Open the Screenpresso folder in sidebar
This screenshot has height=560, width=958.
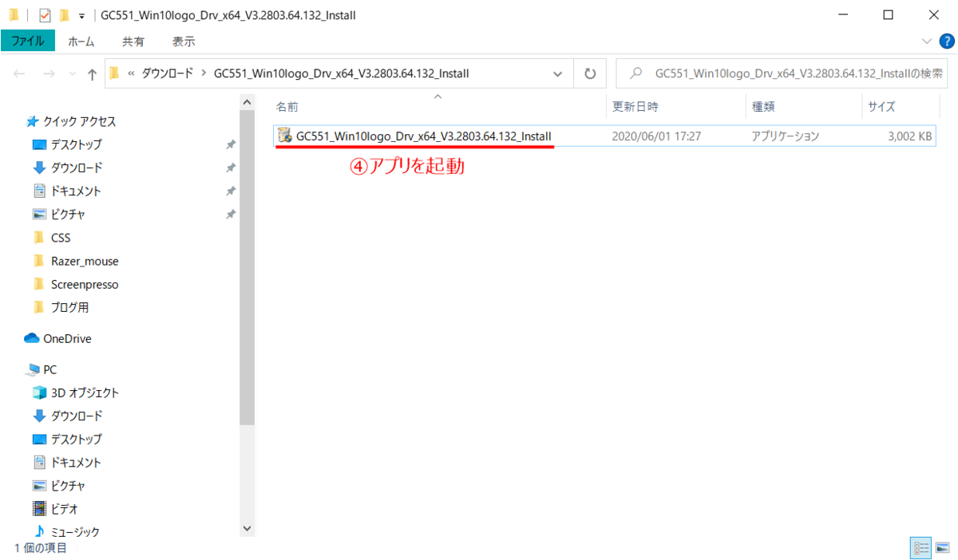click(85, 284)
